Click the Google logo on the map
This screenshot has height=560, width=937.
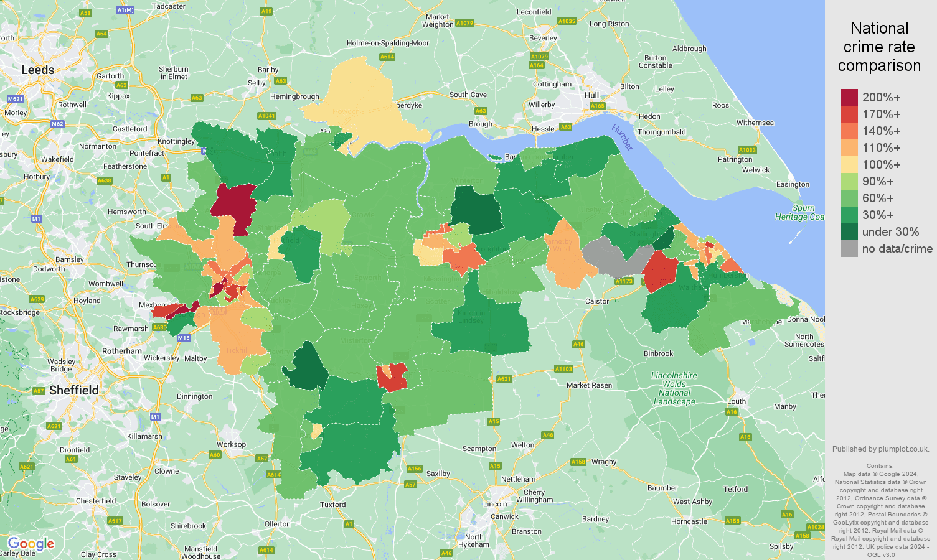pyautogui.click(x=31, y=544)
